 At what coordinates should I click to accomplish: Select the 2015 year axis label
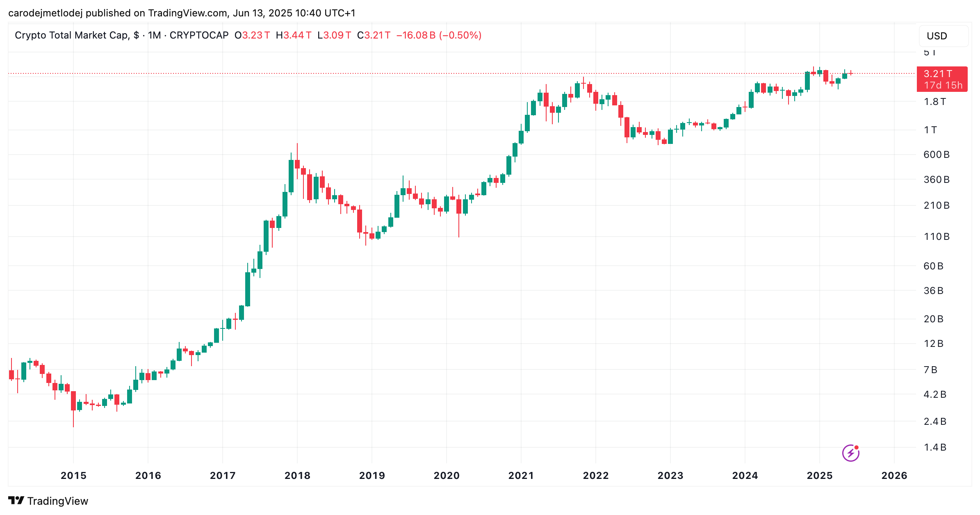pyautogui.click(x=73, y=476)
